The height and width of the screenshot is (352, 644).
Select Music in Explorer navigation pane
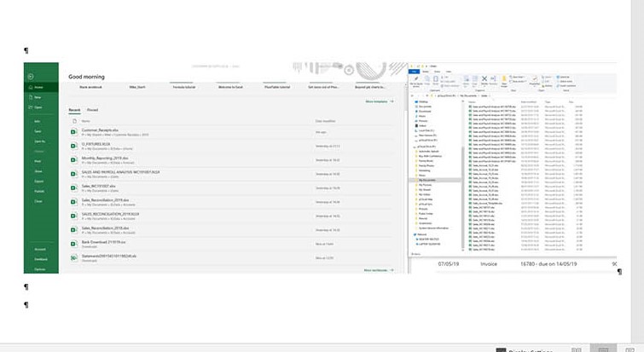[x=421, y=116]
